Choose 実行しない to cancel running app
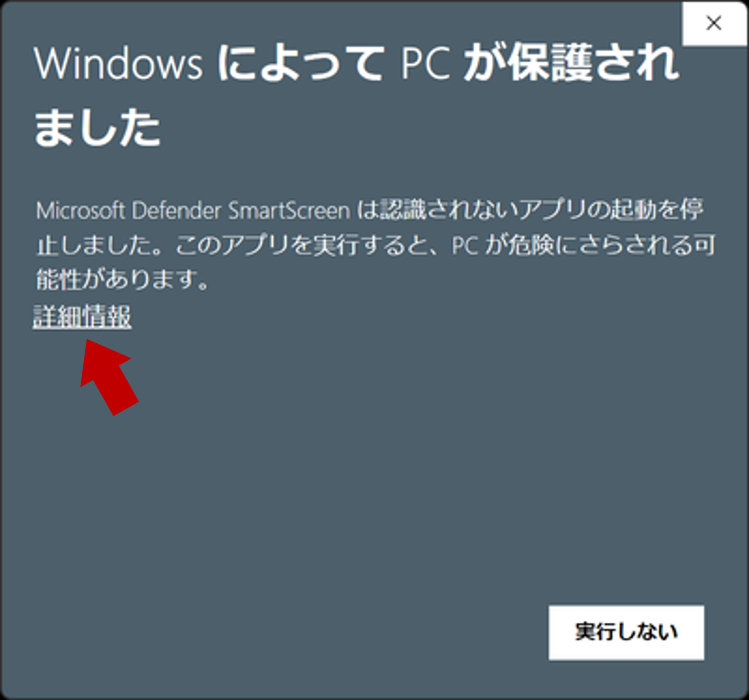This screenshot has height=700, width=749. tap(626, 632)
